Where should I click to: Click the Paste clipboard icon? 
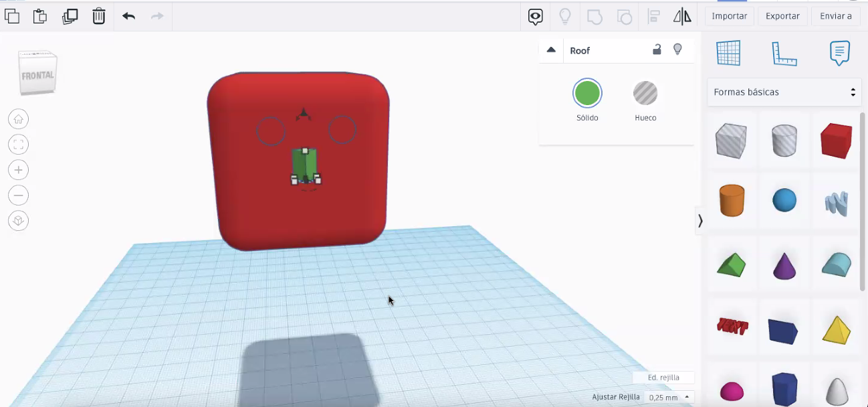coord(40,16)
